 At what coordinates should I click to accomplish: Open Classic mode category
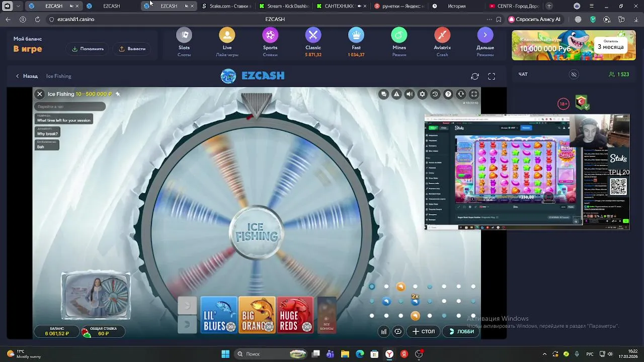click(x=313, y=43)
